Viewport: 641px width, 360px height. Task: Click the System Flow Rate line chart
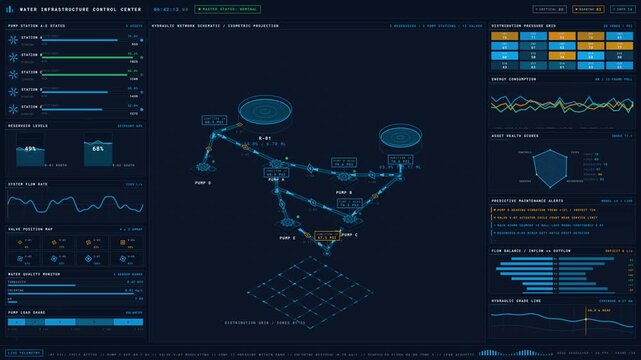[75, 204]
